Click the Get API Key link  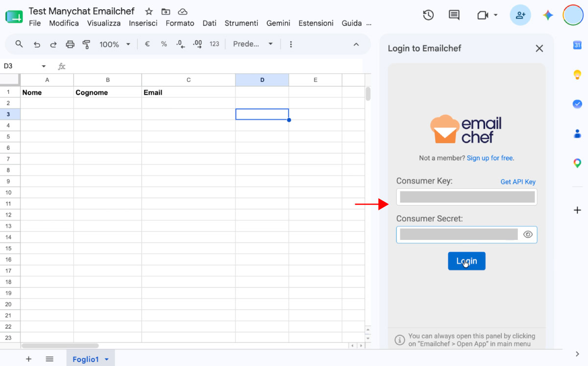[x=518, y=182]
